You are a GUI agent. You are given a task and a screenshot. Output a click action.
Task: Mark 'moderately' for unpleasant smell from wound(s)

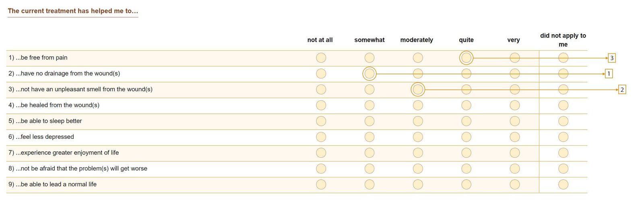click(x=418, y=89)
